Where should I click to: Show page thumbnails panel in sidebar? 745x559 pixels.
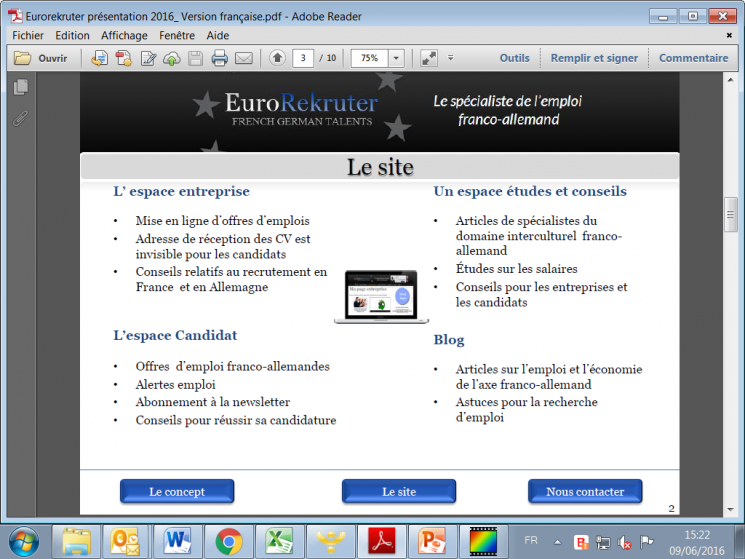coord(21,87)
